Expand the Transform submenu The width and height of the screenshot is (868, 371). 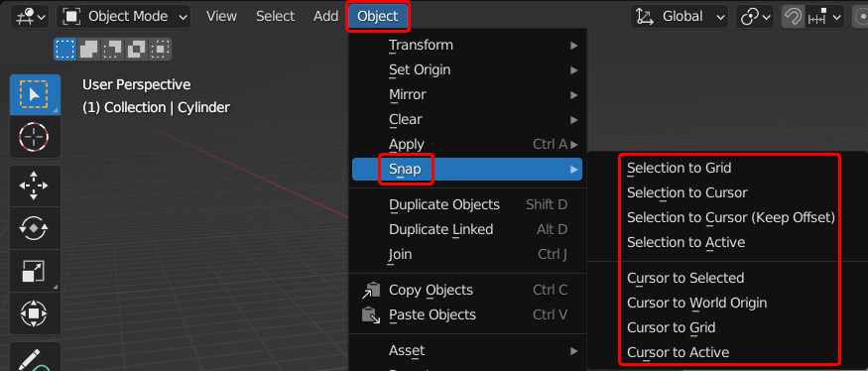467,45
